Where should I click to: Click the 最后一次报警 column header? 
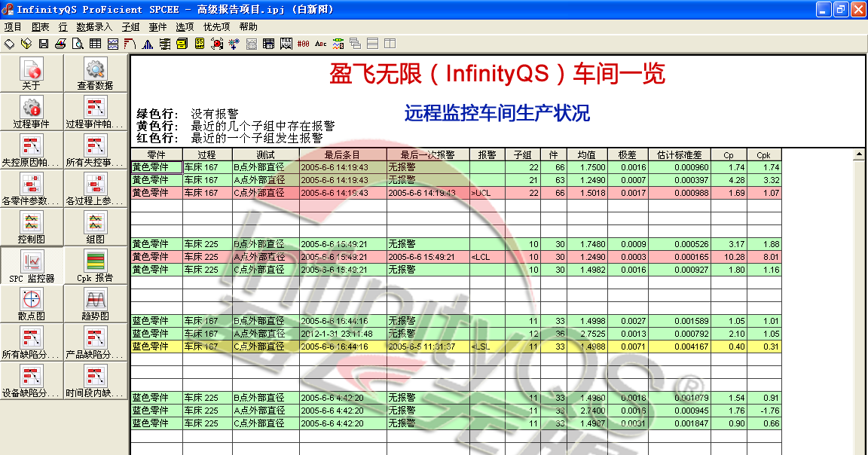tap(428, 155)
